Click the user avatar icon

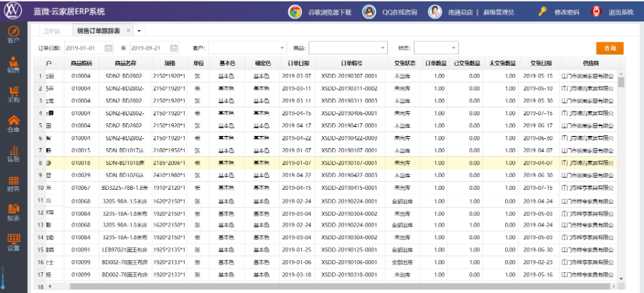pos(434,12)
